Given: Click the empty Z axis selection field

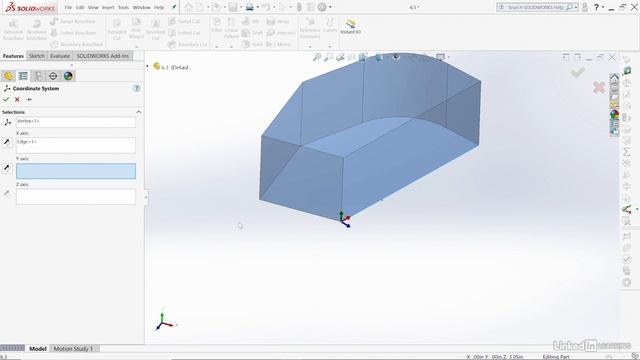Looking at the screenshot, I should (x=76, y=197).
